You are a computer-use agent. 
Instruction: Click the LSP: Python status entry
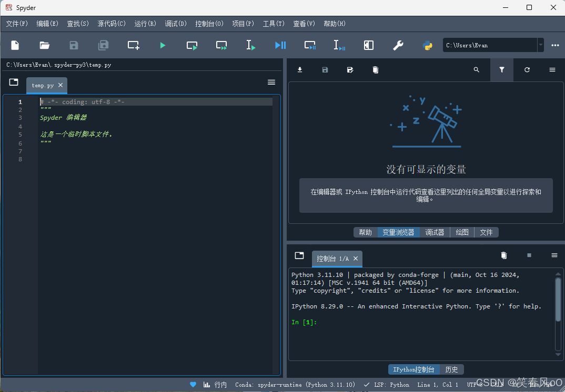tap(387, 385)
